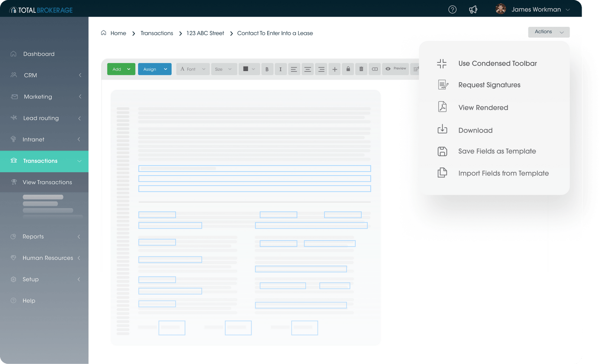Image resolution: width=604 pixels, height=364 pixels.
Task: Navigate to View Transactions
Action: click(x=47, y=182)
